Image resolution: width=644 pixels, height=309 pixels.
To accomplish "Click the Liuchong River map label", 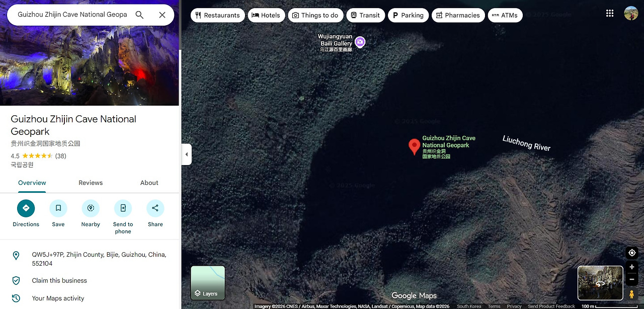I will [x=526, y=143].
